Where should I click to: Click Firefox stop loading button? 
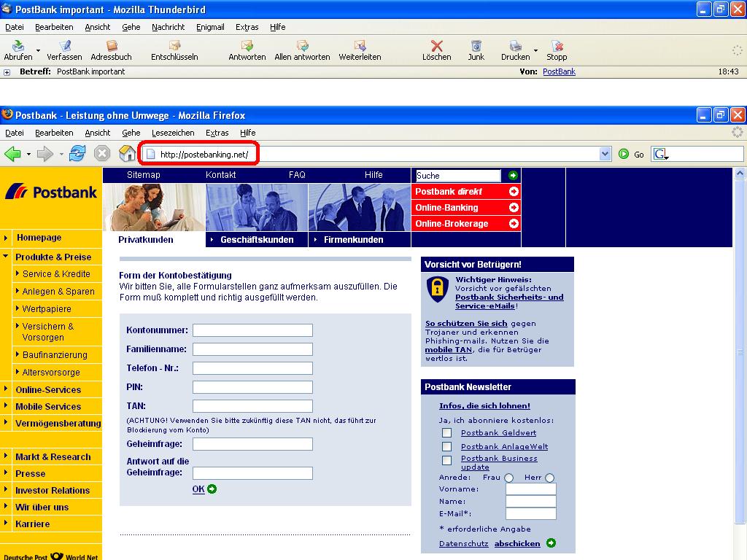click(102, 154)
